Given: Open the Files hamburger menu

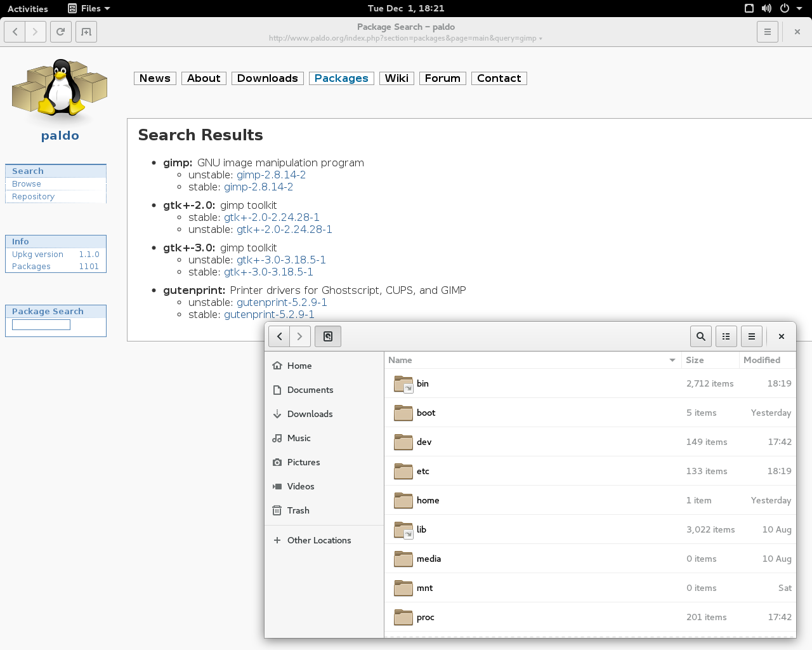Looking at the screenshot, I should coord(752,336).
